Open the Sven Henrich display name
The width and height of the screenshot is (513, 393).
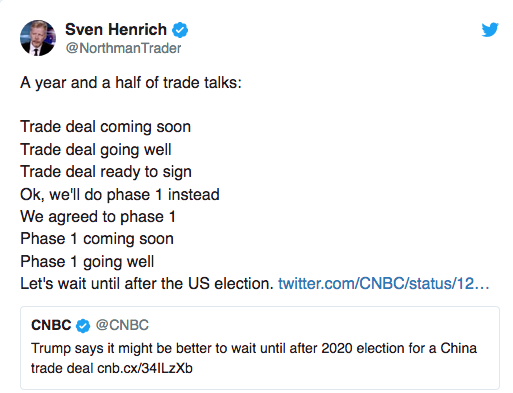tap(116, 29)
